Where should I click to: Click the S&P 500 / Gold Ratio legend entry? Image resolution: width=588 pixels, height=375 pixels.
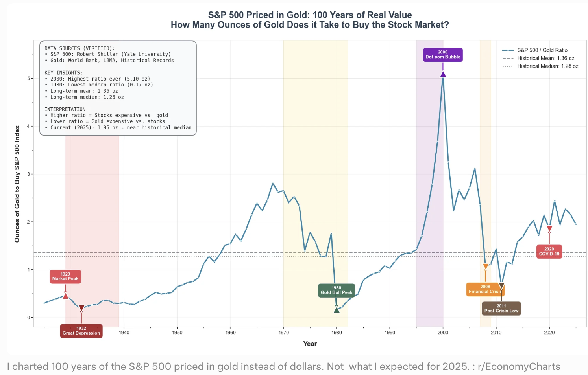pos(535,50)
